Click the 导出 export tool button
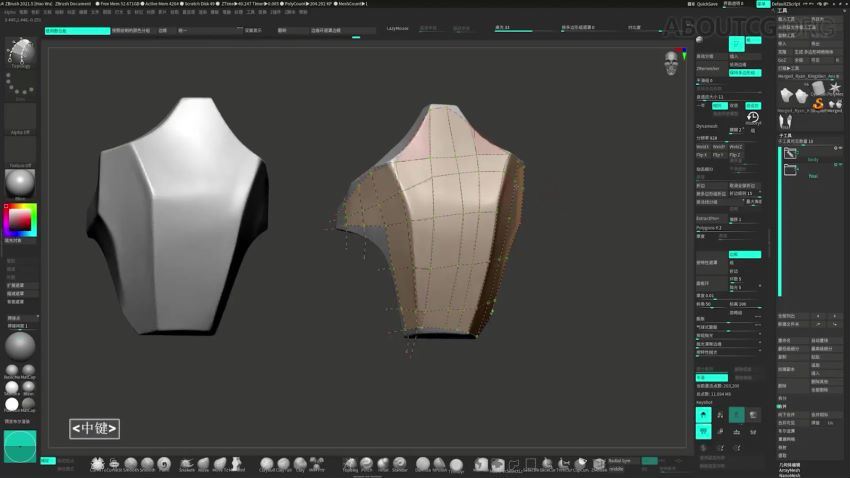Image resolution: width=850 pixels, height=478 pixels. pyautogui.click(x=826, y=44)
